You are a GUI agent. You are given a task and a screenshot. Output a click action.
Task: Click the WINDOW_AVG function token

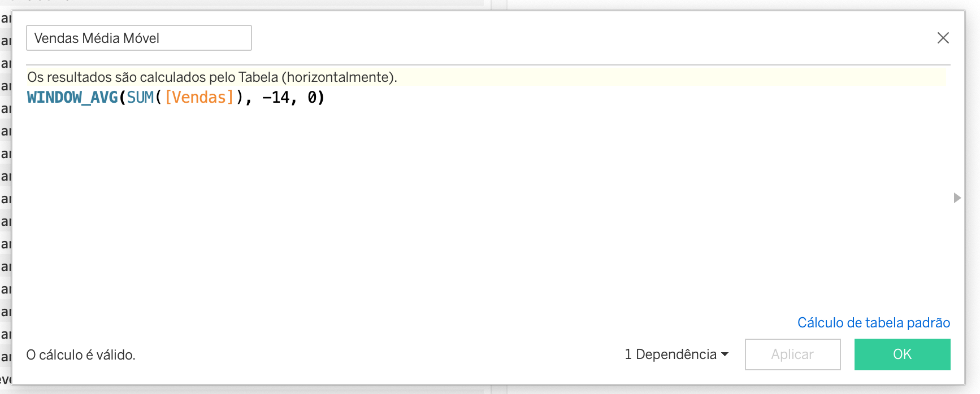(x=72, y=97)
